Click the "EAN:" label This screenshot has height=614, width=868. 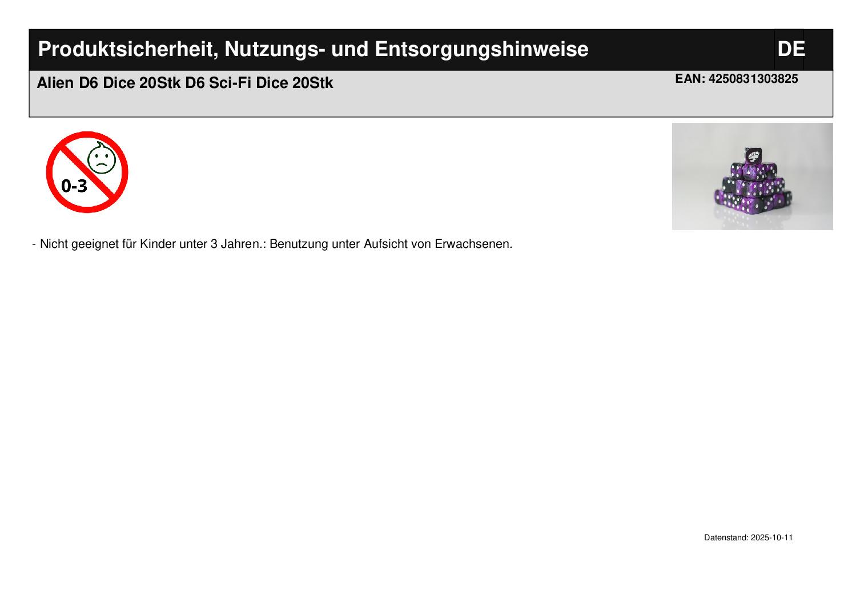pyautogui.click(x=690, y=79)
